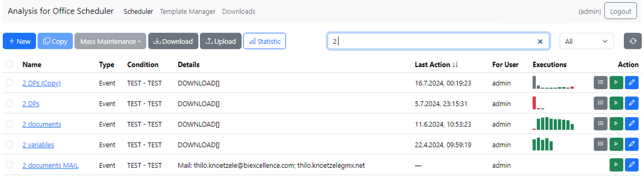Image resolution: width=644 pixels, height=182 pixels.
Task: Check the box for 2 DPs (Copy)
Action: click(x=9, y=83)
